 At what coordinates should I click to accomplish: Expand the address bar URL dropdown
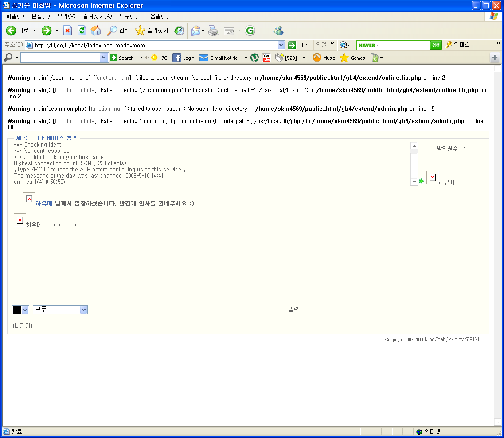[x=281, y=45]
